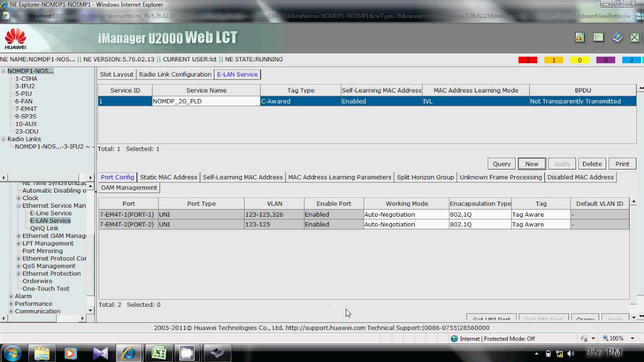This screenshot has width=644, height=362.
Task: Click the Print button
Action: pos(622,164)
